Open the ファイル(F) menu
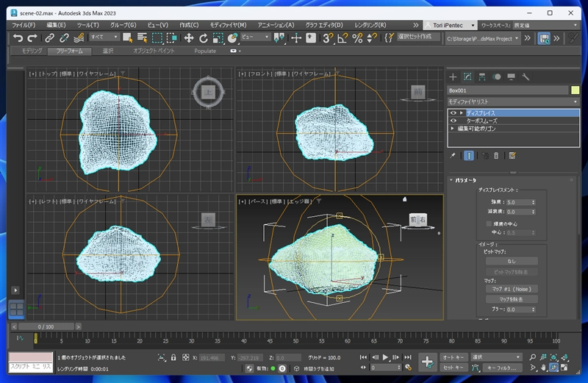 tap(24, 25)
